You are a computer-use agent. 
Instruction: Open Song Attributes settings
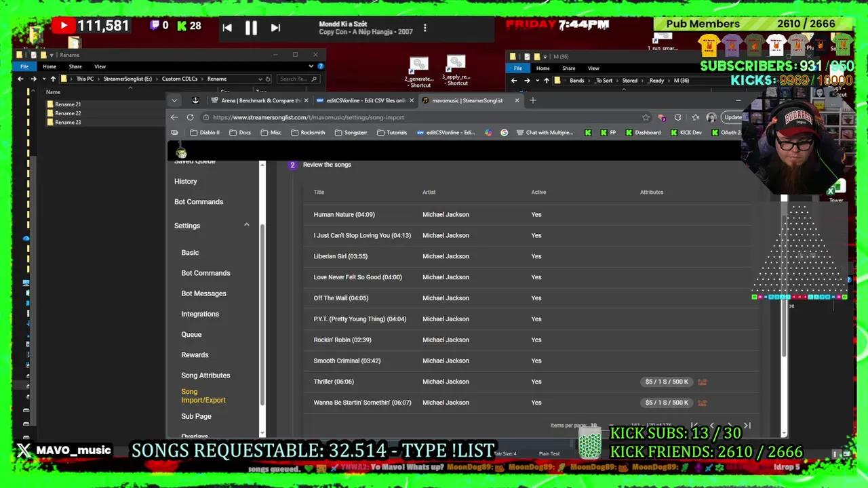tap(205, 375)
